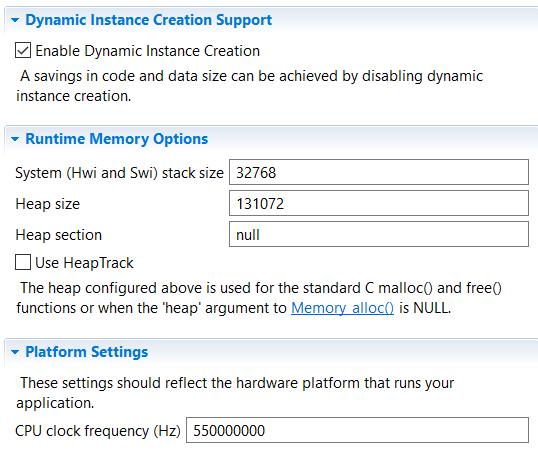Open the Memory_alloc() documentation link
538x451 pixels.
(342, 308)
